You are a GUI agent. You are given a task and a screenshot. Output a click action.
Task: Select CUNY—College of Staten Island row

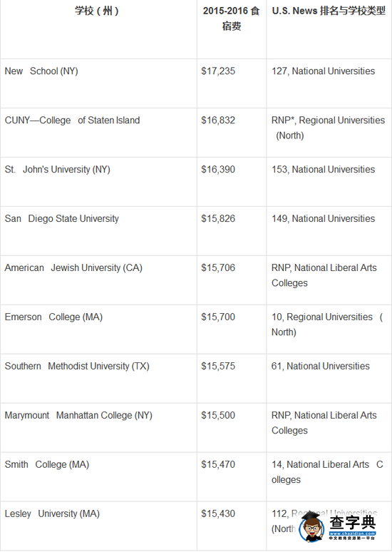pos(196,133)
